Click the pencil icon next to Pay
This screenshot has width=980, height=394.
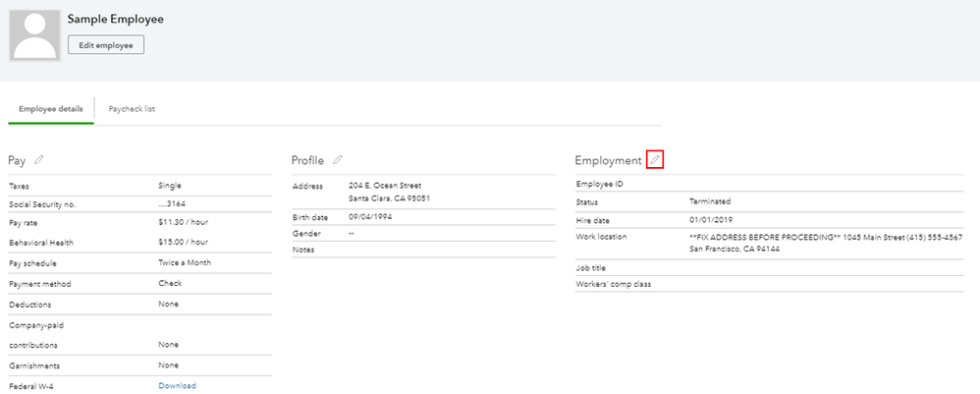39,159
